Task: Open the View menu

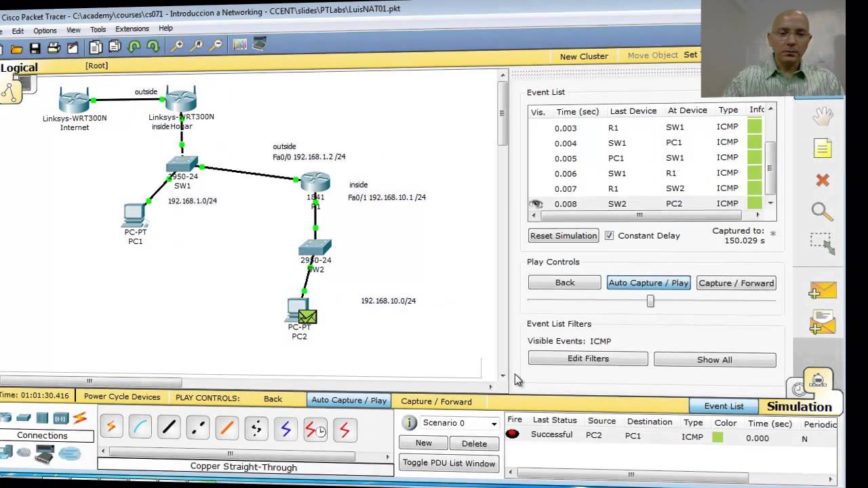Action: pyautogui.click(x=73, y=30)
